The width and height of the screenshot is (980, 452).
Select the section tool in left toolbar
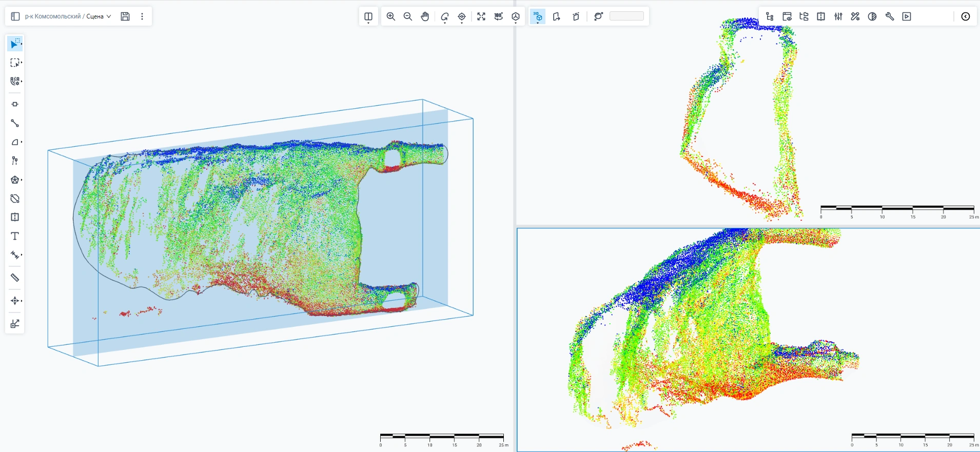15,217
